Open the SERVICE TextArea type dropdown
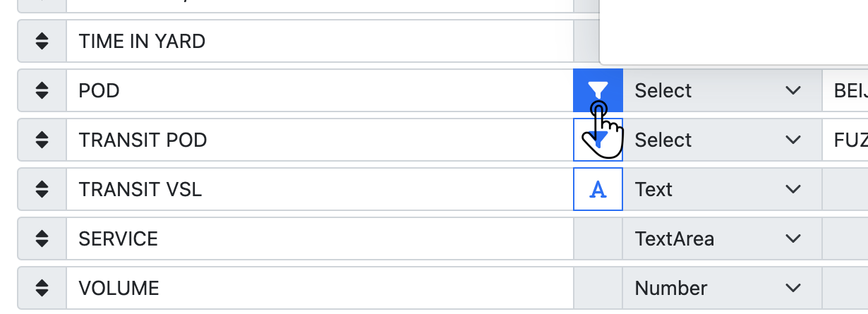The height and width of the screenshot is (314, 868). tap(722, 238)
